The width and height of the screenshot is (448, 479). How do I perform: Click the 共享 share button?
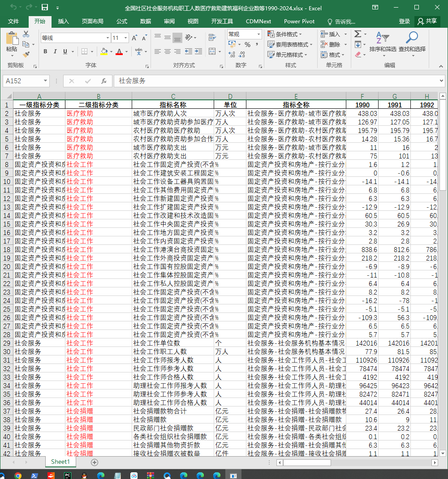coord(427,21)
